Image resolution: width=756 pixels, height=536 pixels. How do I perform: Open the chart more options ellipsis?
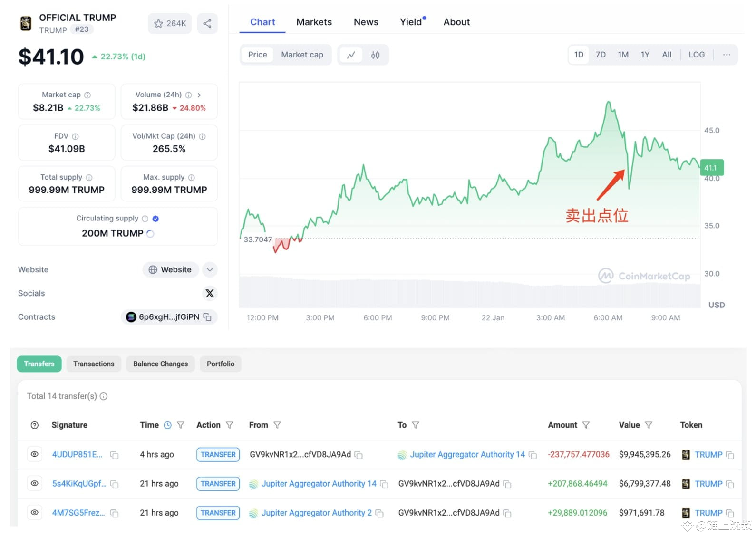pos(727,55)
